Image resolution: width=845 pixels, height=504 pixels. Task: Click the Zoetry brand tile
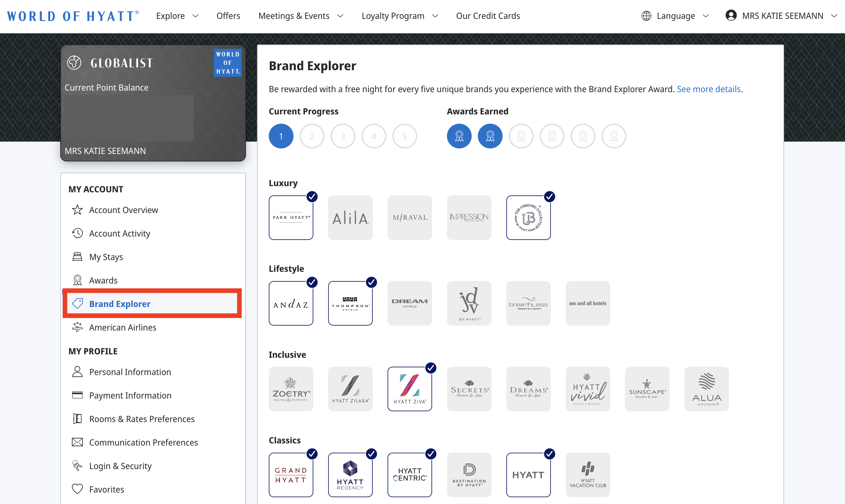291,389
